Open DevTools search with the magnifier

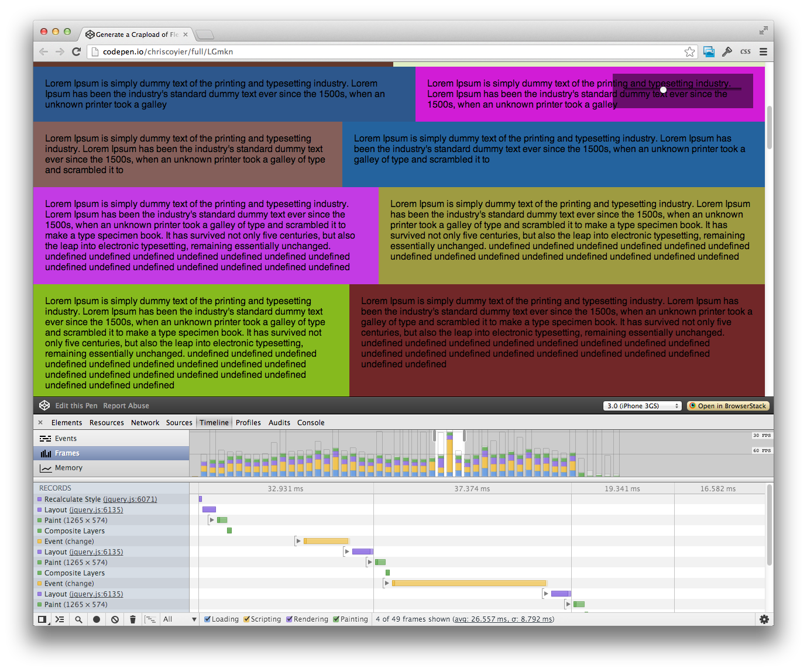click(x=78, y=619)
